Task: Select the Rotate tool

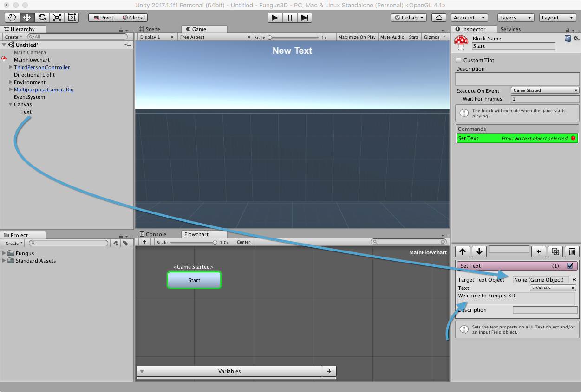Action: pyautogui.click(x=42, y=18)
